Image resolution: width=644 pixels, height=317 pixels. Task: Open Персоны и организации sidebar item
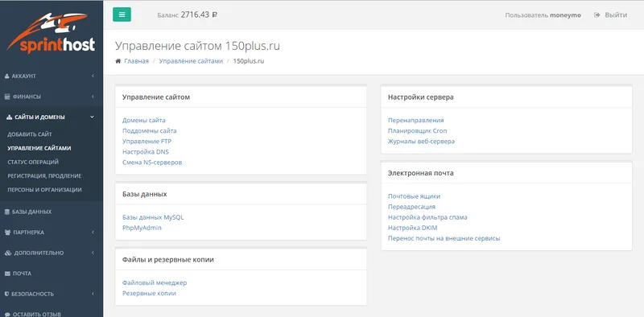click(x=44, y=190)
